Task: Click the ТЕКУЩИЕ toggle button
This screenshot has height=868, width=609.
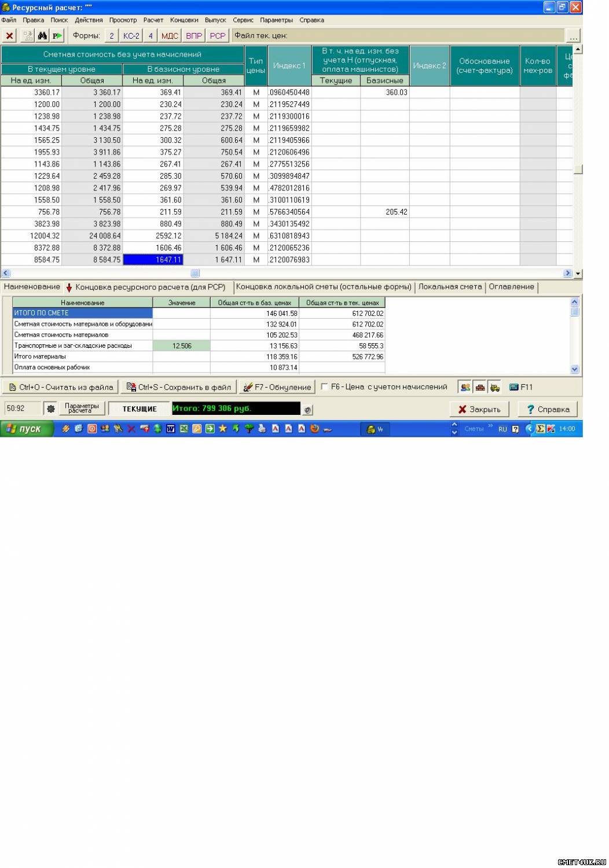Action: (x=140, y=409)
